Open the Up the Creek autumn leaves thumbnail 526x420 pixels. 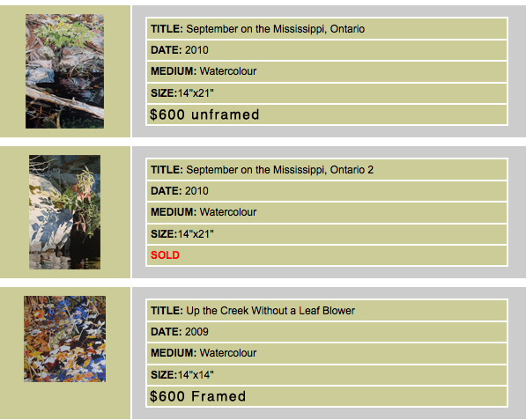point(64,339)
